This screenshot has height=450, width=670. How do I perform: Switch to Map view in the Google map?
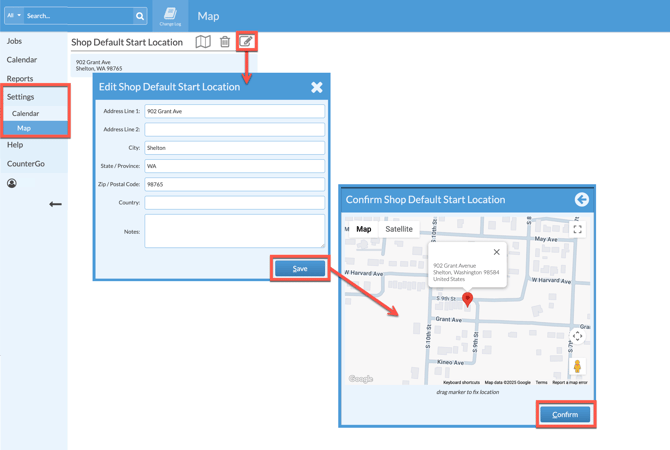[364, 229]
